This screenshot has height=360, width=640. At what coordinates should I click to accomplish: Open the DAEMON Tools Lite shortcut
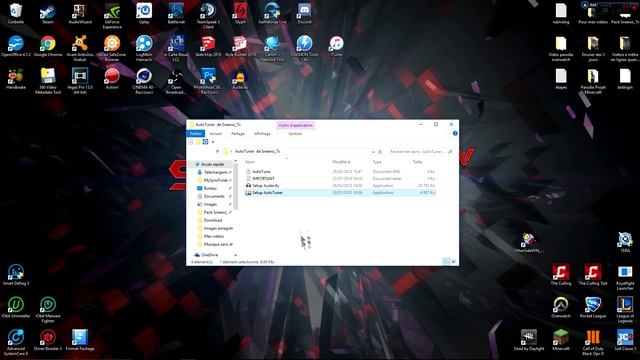click(x=304, y=48)
